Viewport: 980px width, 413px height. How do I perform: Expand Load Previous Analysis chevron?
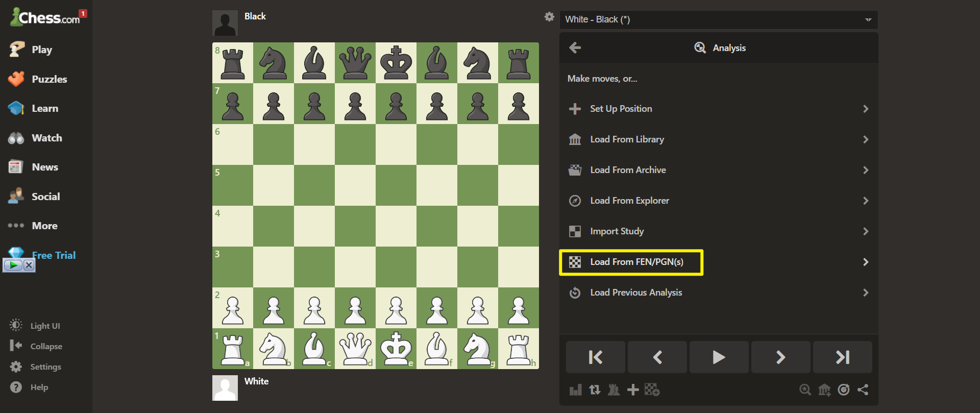click(866, 293)
